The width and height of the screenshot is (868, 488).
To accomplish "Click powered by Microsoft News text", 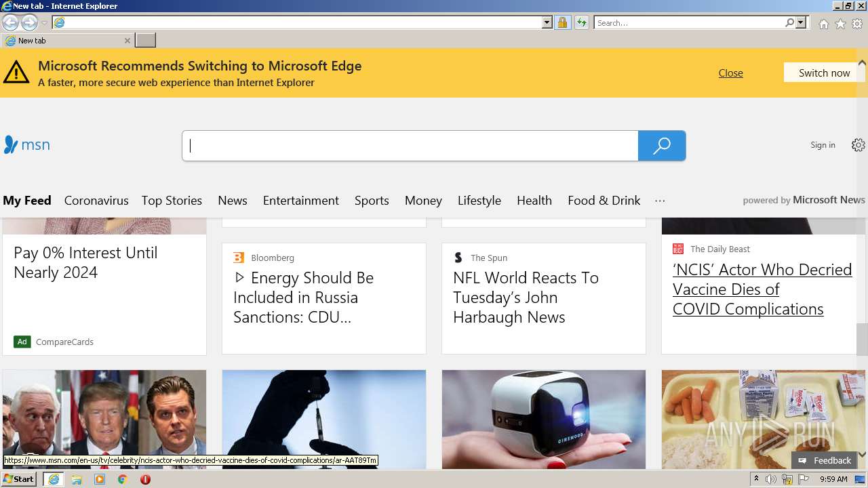I will pyautogui.click(x=804, y=200).
